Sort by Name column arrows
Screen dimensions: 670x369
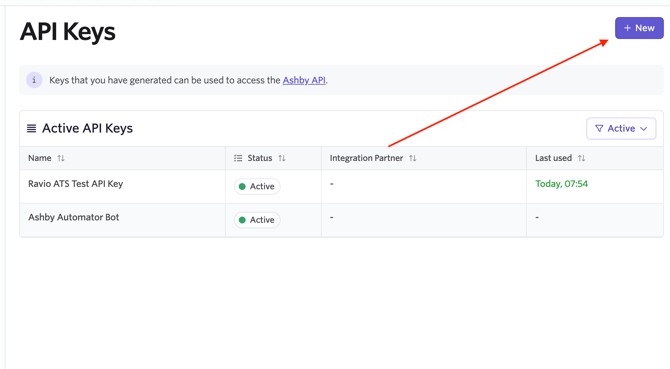[61, 158]
